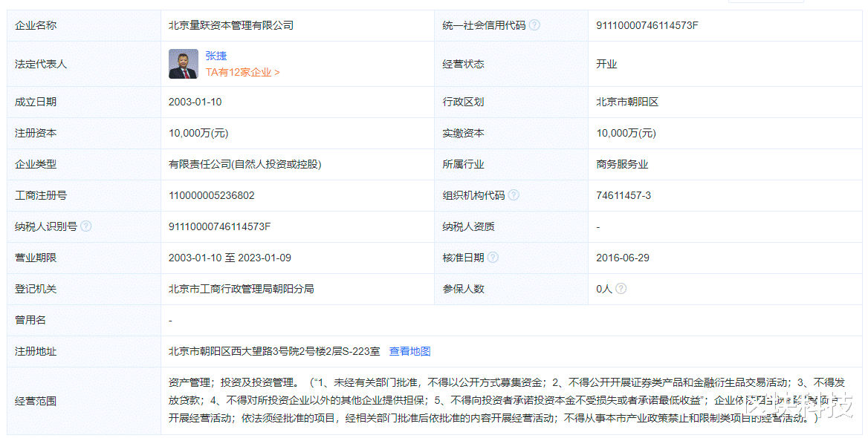The height and width of the screenshot is (438, 868).
Task: Click help icon beside 核准日期
Action: tap(493, 257)
